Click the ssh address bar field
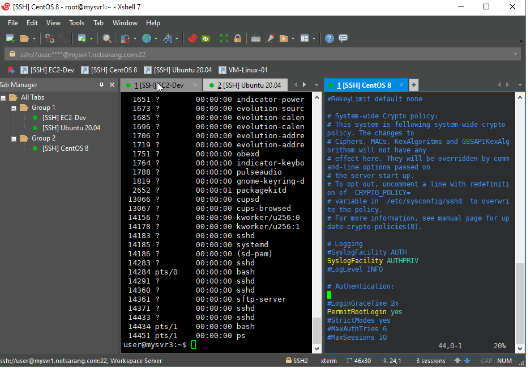Screen dimensions: 528x369 point(263,54)
